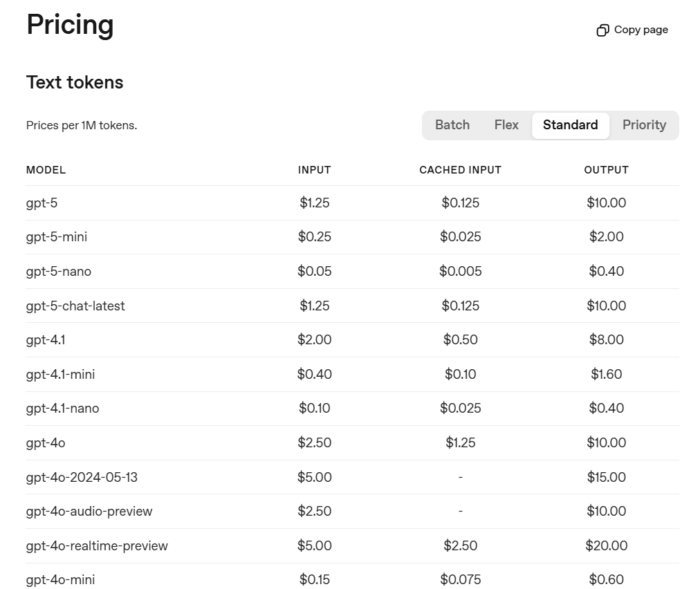Click the copy page icon
Image resolution: width=700 pixels, height=589 pixels.
[602, 30]
